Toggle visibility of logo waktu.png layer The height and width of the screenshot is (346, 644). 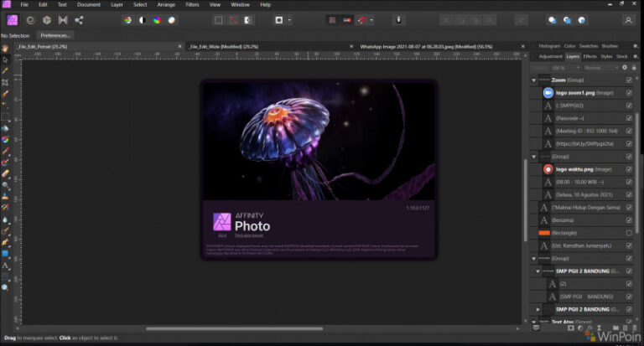point(629,169)
